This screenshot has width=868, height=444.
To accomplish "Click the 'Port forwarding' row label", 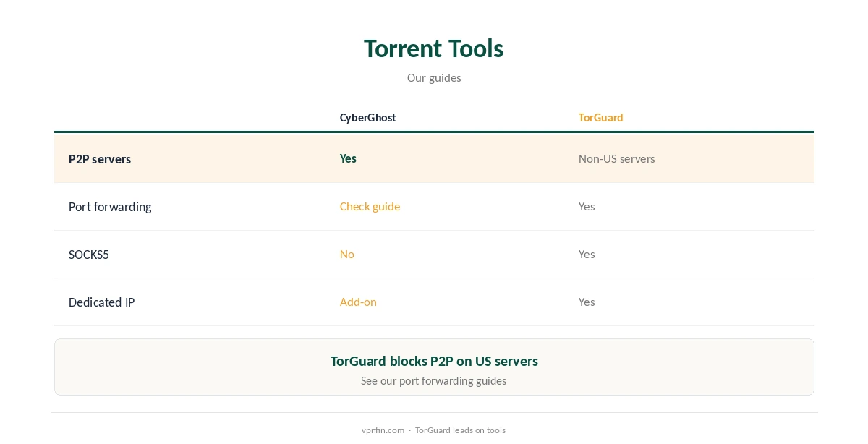I will pyautogui.click(x=110, y=207).
